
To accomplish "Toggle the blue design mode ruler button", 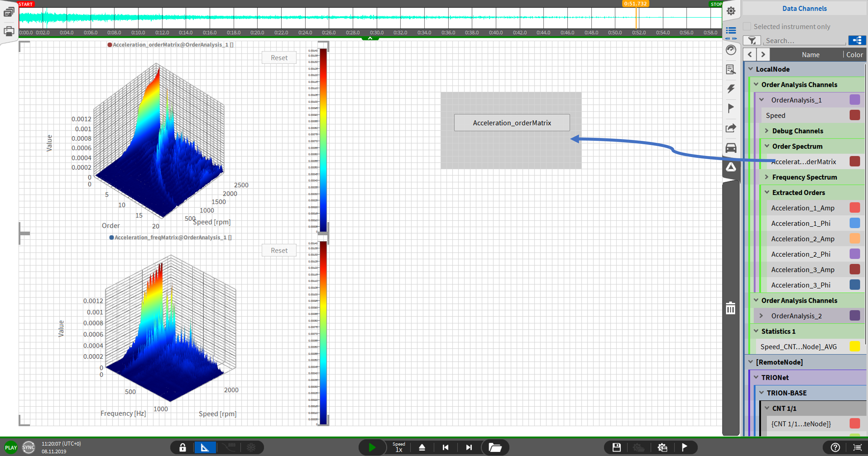I will tap(205, 447).
